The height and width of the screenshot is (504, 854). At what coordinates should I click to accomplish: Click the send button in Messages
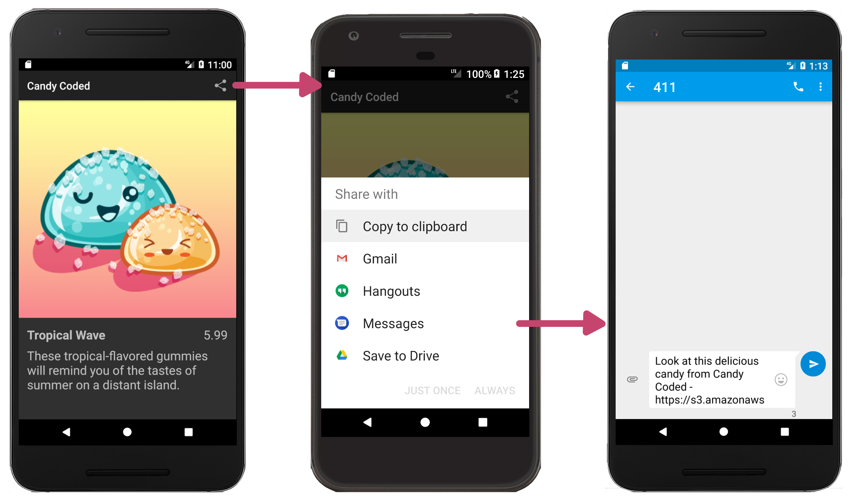813,364
